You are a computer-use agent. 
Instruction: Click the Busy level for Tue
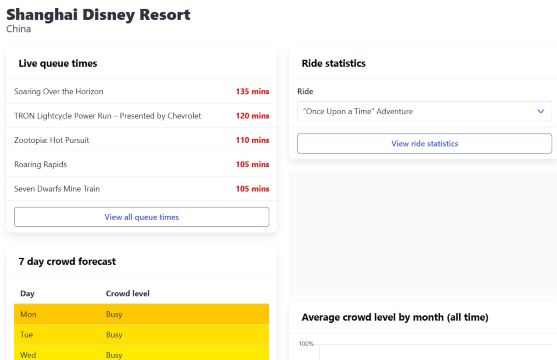pos(114,335)
